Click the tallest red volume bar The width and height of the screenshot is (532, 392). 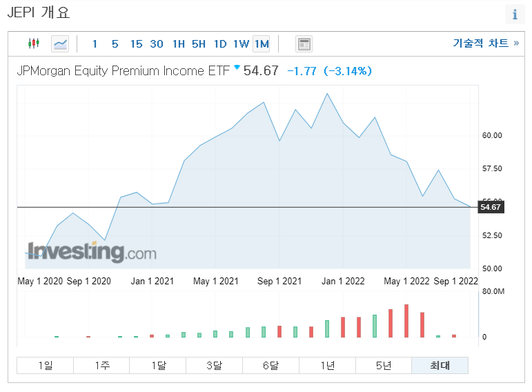tap(406, 321)
